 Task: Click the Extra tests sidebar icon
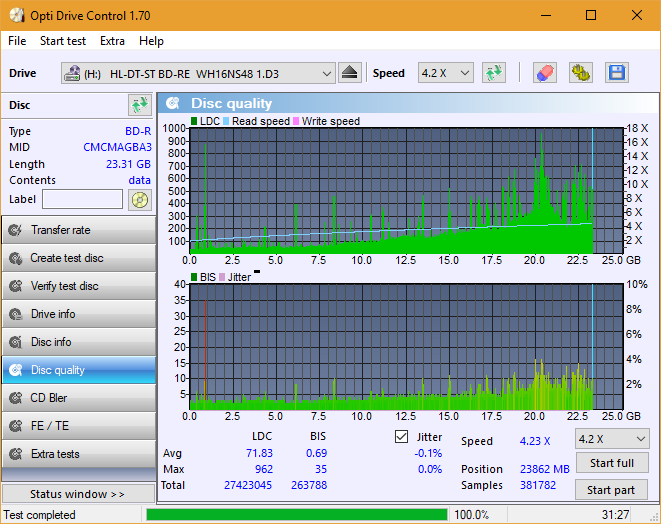click(16, 454)
